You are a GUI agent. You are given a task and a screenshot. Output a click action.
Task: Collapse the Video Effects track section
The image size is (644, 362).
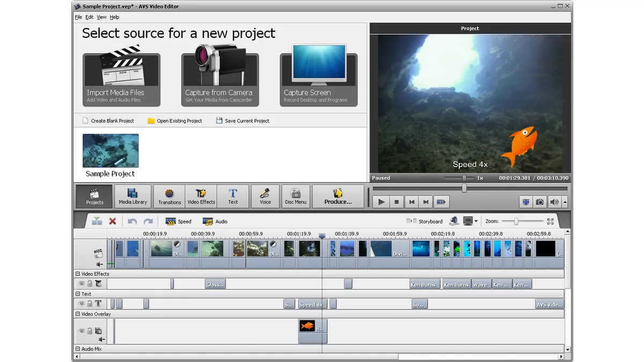78,274
